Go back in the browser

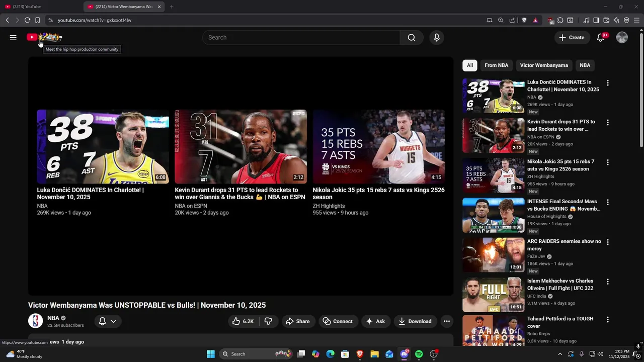(7, 20)
